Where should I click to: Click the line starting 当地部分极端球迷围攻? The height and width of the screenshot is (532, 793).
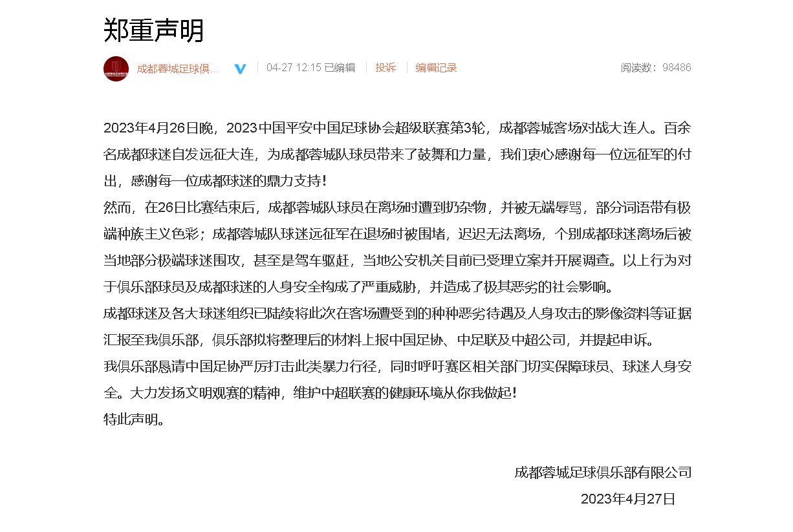(397, 261)
